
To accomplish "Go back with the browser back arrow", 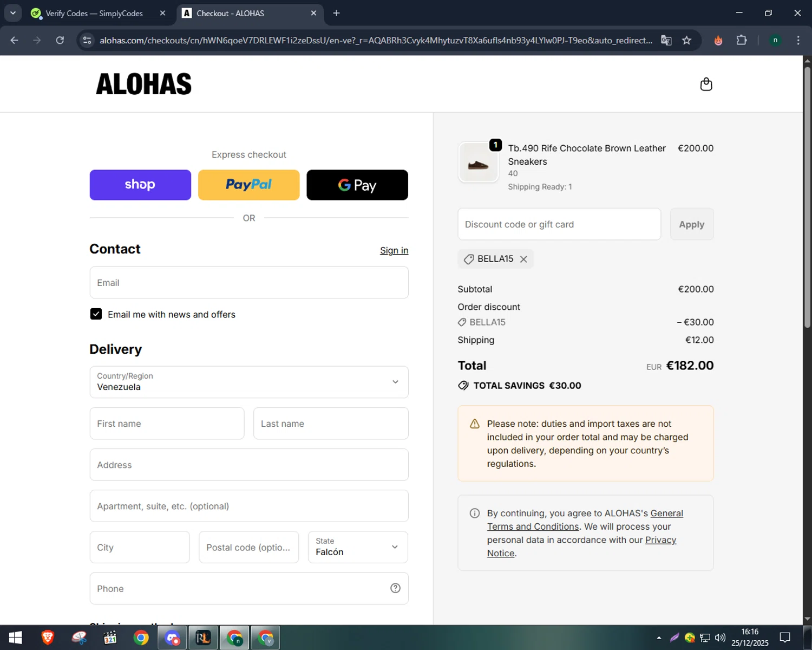I will coord(15,40).
